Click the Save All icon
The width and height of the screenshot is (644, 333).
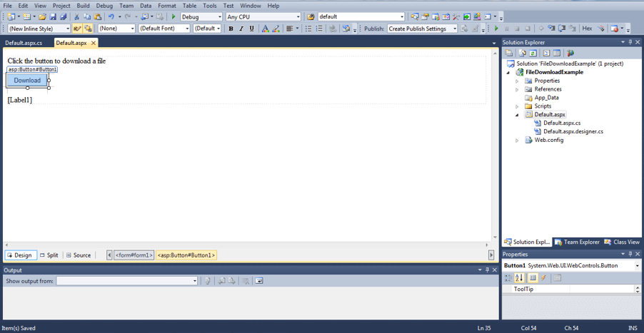(x=63, y=17)
